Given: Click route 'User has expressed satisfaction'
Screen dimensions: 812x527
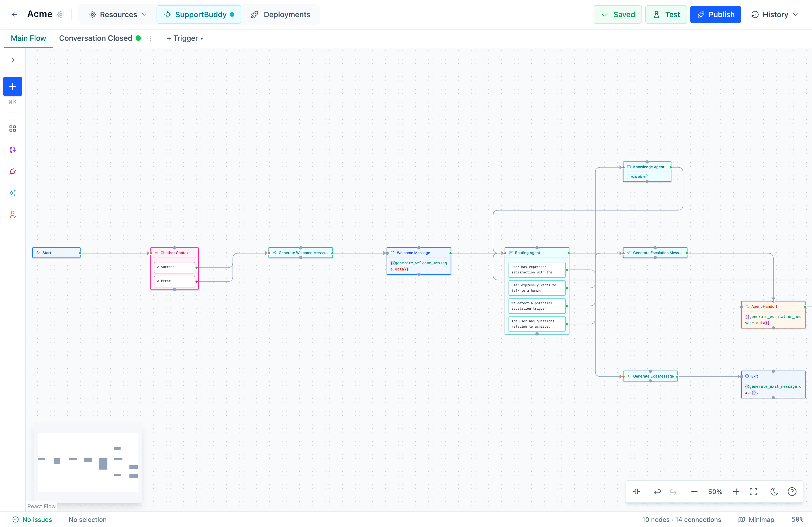Looking at the screenshot, I should [537, 270].
